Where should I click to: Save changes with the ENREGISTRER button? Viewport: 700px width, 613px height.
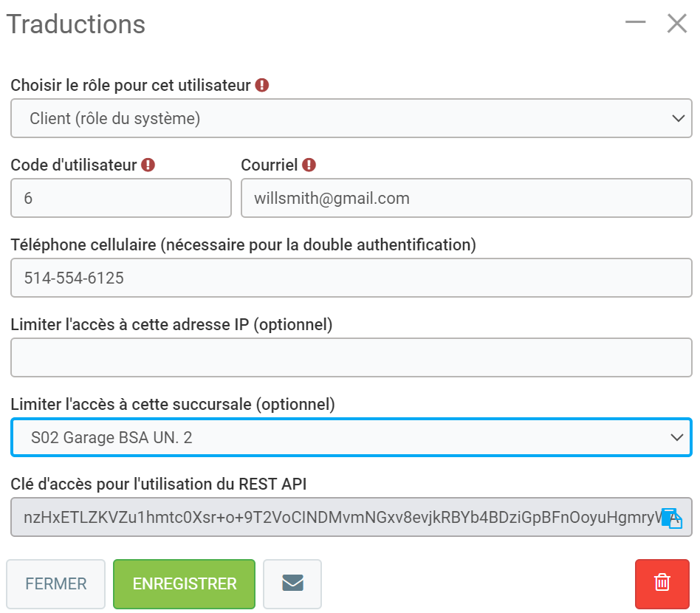tap(185, 583)
